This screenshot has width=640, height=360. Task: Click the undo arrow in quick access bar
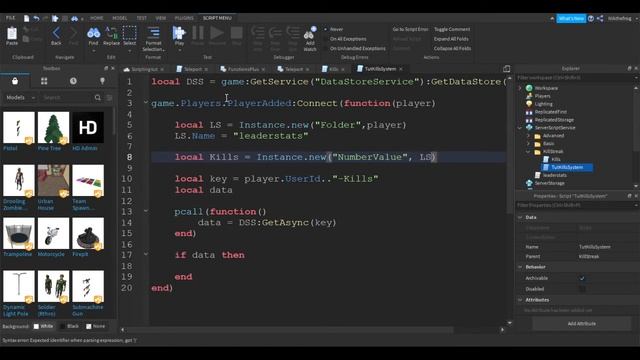36,18
